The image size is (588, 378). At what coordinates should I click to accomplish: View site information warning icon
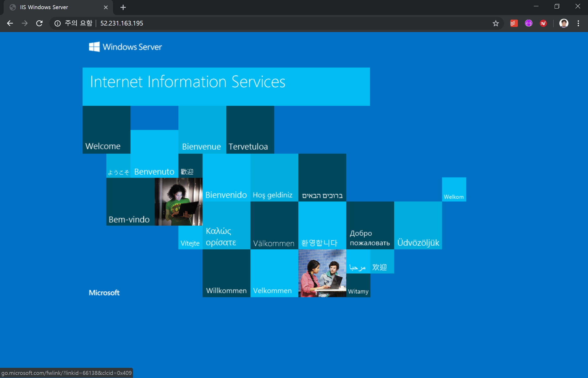point(58,23)
